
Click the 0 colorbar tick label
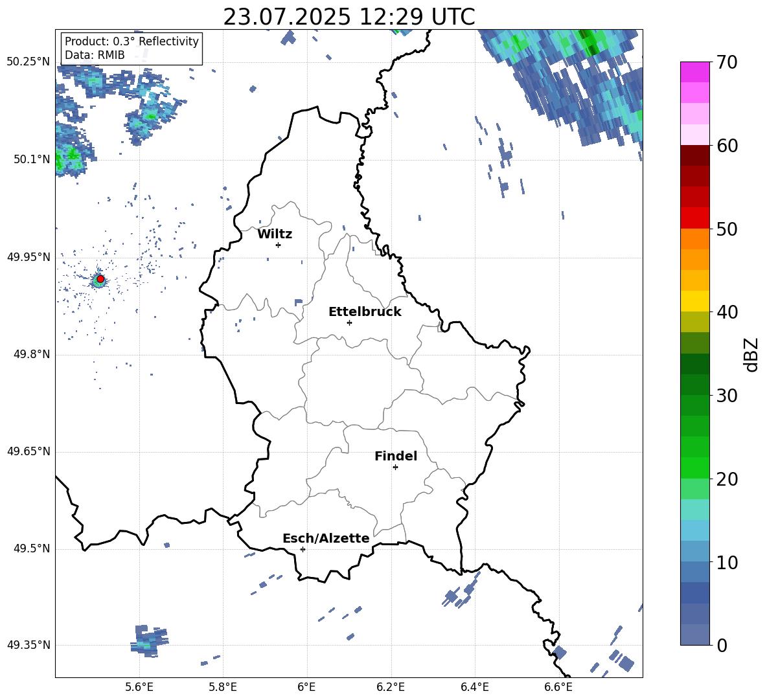pos(722,645)
